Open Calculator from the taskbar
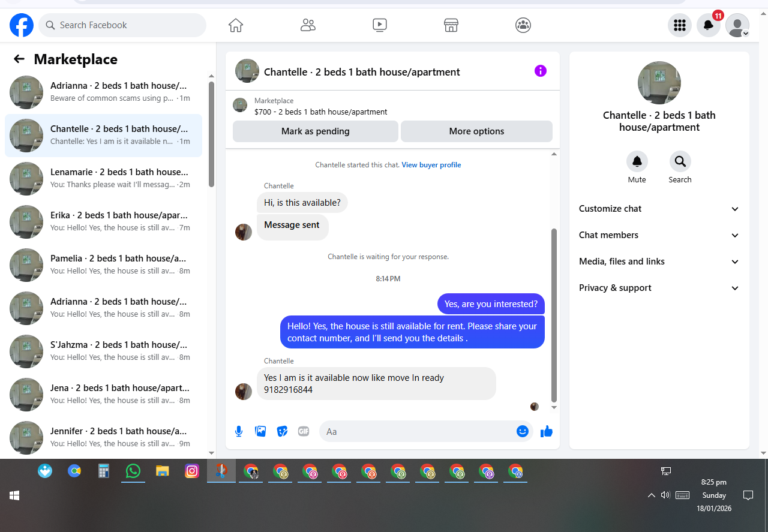The image size is (768, 532). pyautogui.click(x=104, y=471)
